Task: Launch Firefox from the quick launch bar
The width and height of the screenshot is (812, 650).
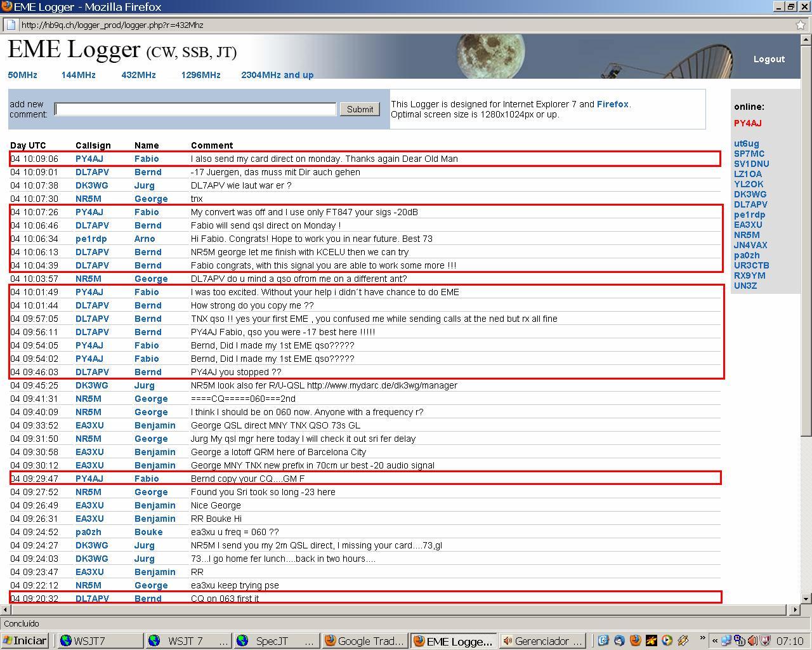Action: pyautogui.click(x=635, y=640)
